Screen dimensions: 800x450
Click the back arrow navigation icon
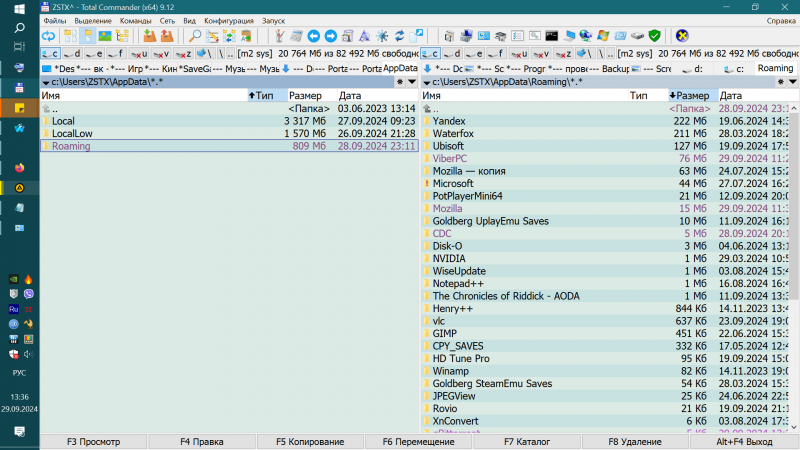[x=313, y=36]
